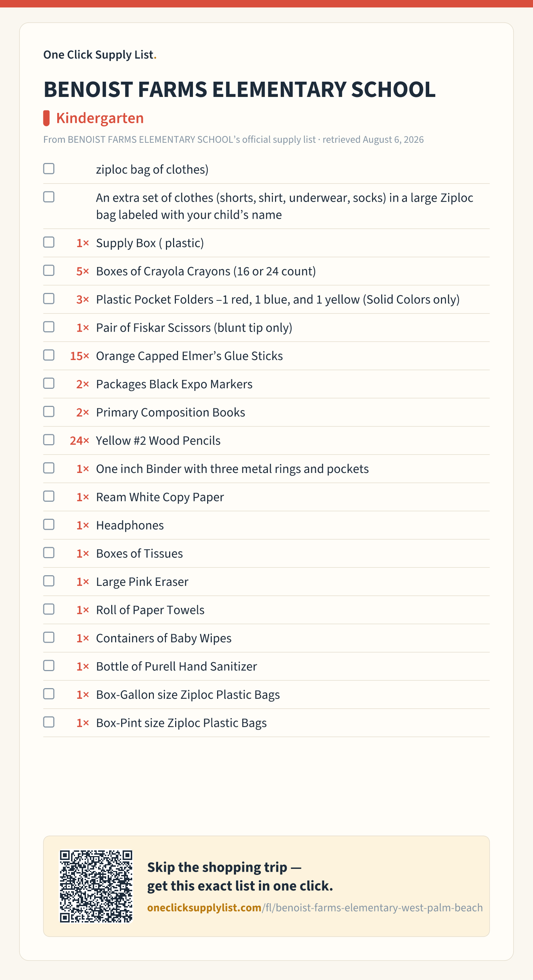This screenshot has height=980, width=533.
Task: Click the One Click Supply List logo
Action: (x=100, y=55)
